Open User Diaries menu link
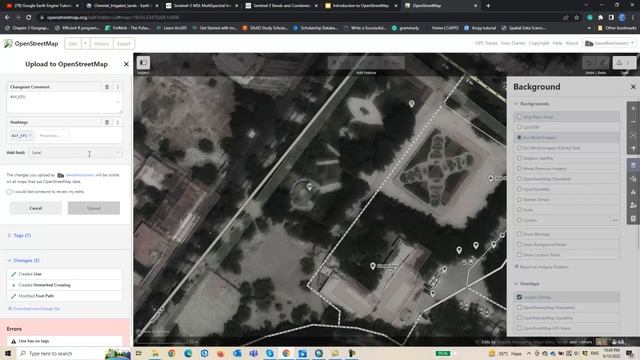The width and height of the screenshot is (640, 360). (x=513, y=43)
